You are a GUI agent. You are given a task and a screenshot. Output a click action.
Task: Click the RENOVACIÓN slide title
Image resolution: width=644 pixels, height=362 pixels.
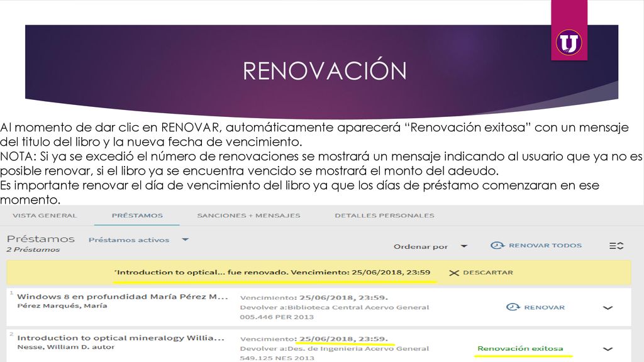[325, 70]
